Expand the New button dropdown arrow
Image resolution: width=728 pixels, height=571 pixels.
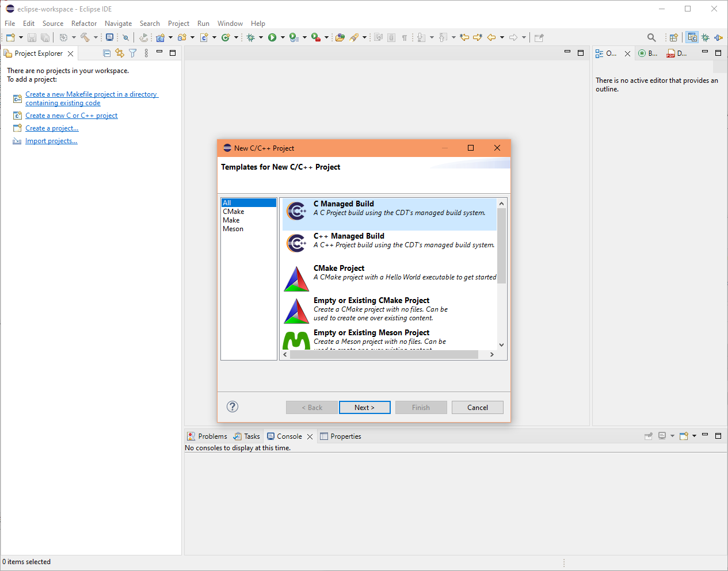[21, 37]
